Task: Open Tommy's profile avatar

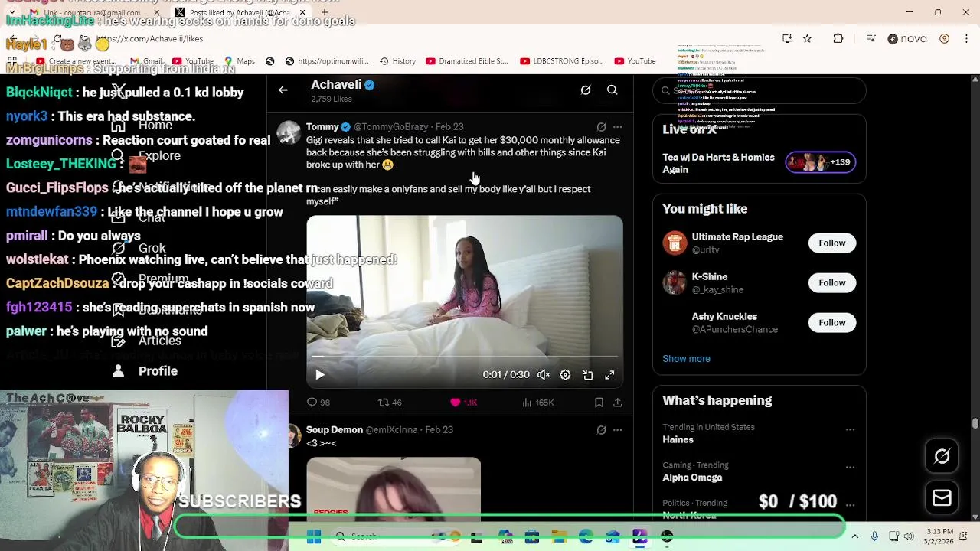Action: pos(289,133)
